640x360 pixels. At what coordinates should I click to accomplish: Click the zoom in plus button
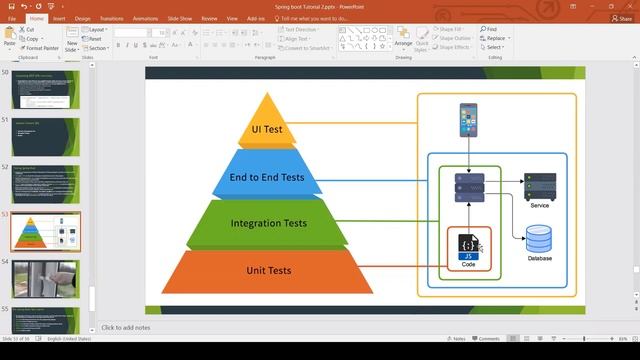tap(611, 338)
